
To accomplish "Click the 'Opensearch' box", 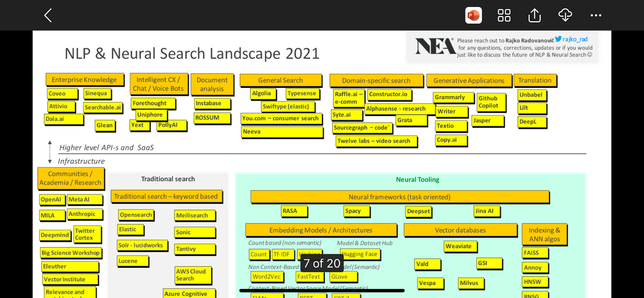I will pos(136,215).
